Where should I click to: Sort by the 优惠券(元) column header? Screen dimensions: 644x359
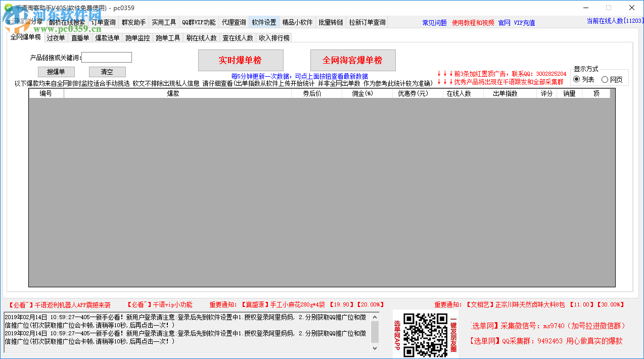(x=418, y=93)
